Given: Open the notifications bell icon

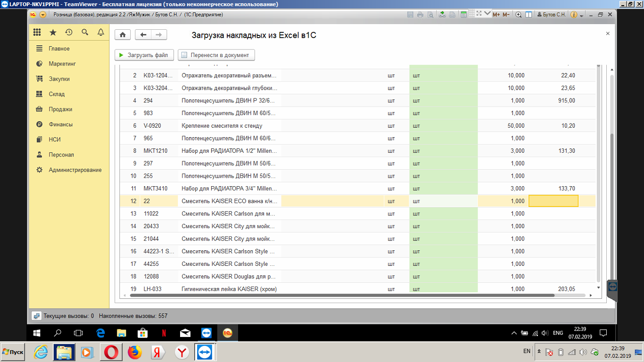Looking at the screenshot, I should pyautogui.click(x=100, y=32).
